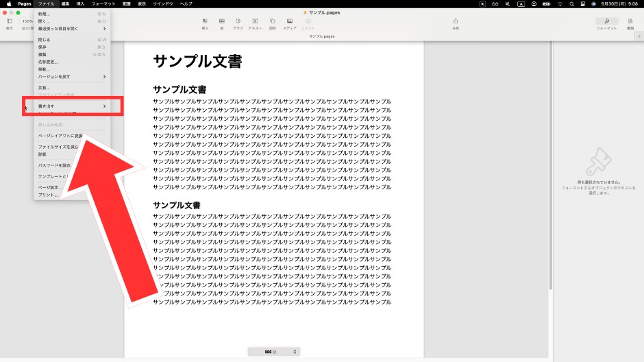Select テンプレートとして保存 menu item
This screenshot has height=362, width=644.
tap(53, 177)
